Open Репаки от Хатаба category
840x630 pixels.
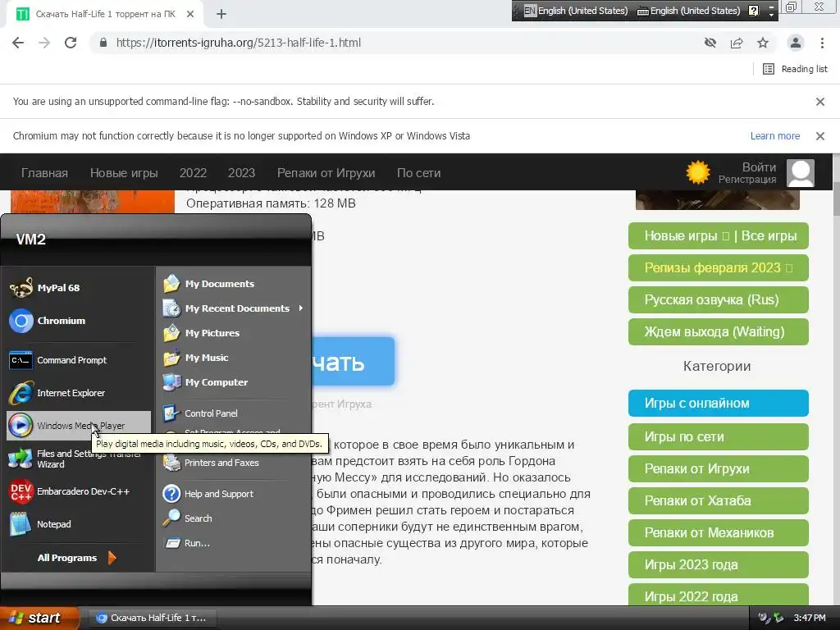coord(718,500)
